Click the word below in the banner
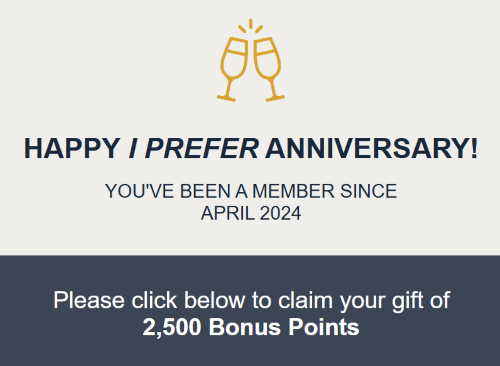 pyautogui.click(x=214, y=300)
